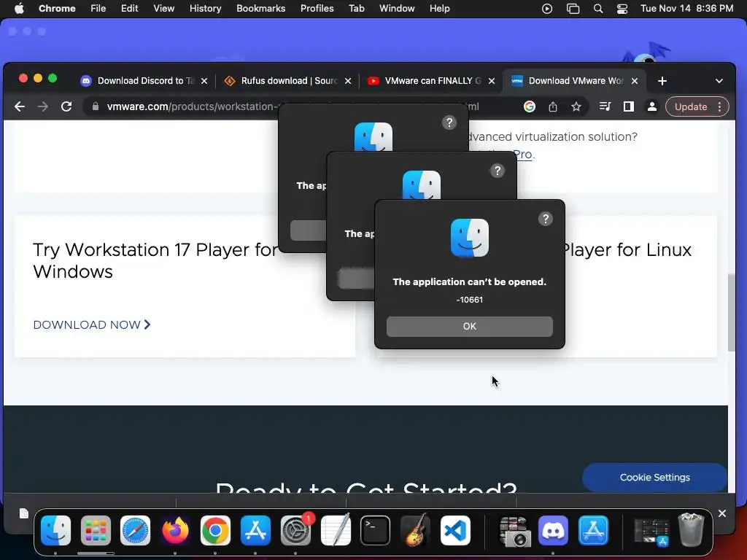Viewport: 747px width, 560px height.
Task: Open System Settings with notification badge
Action: [x=296, y=531]
